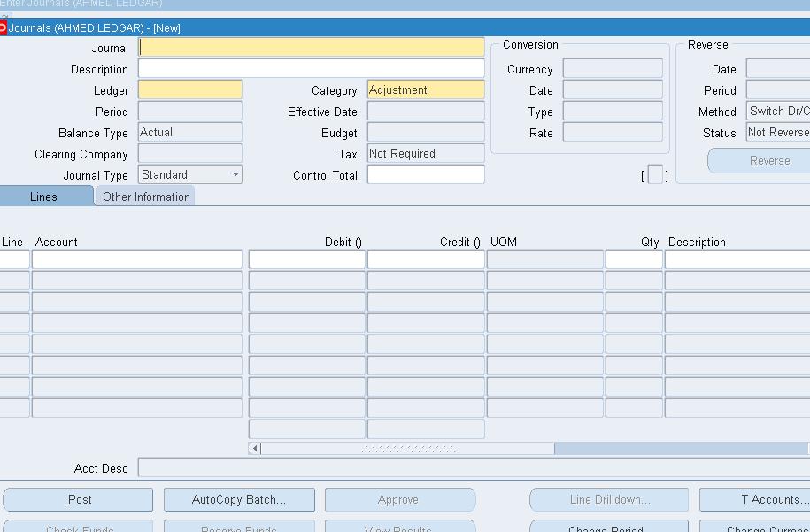
Task: Click the first line Credit field
Action: click(425, 259)
